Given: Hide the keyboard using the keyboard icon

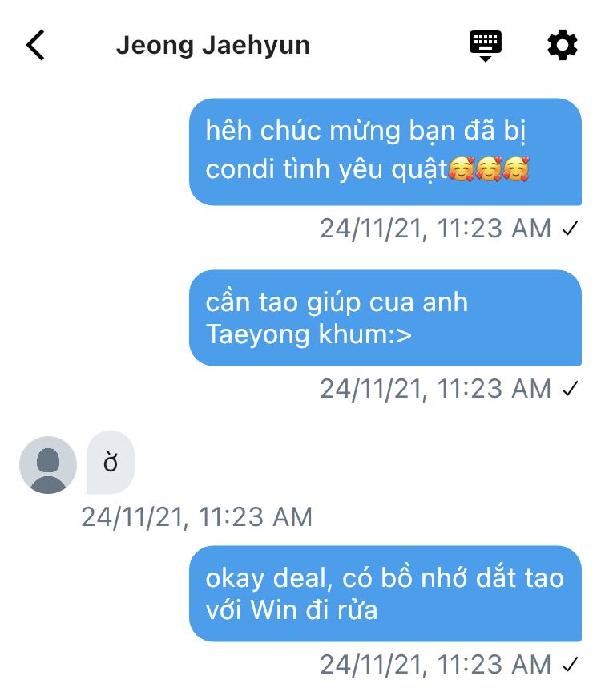Looking at the screenshot, I should pos(486,46).
